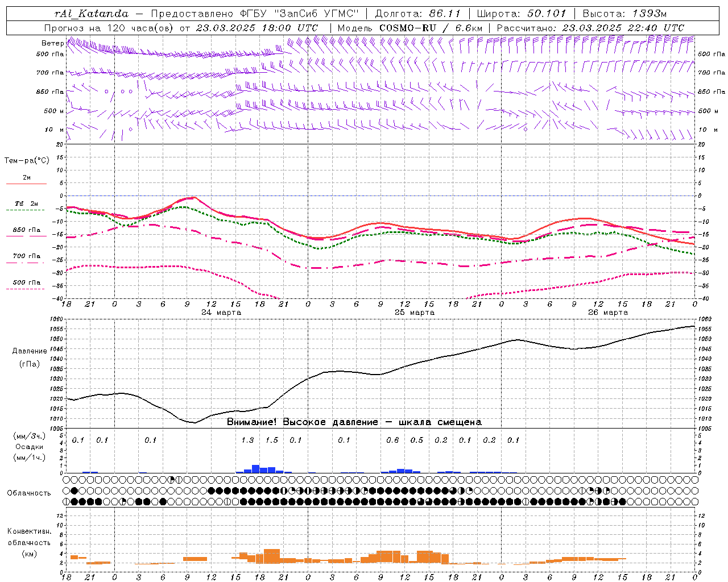
Task: Click the left 700 гПа wind level label
Action: [x=50, y=73]
